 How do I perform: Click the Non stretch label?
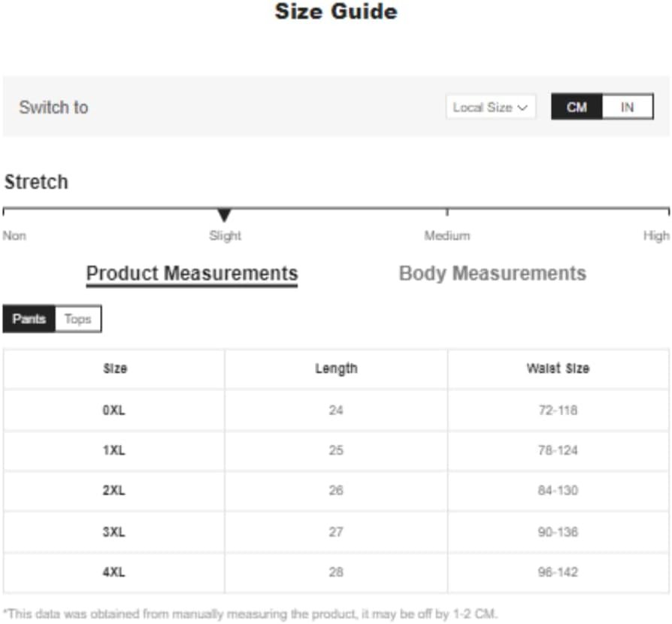(14, 236)
